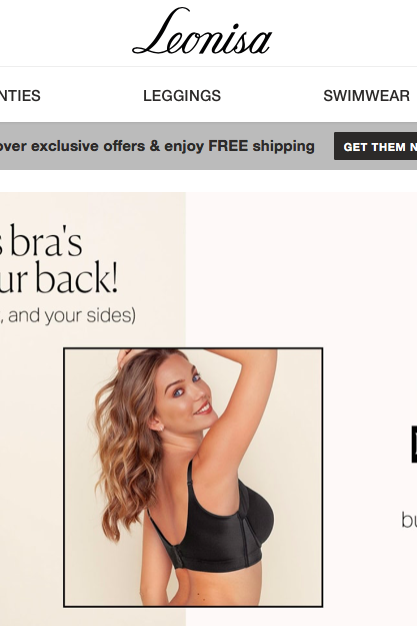Click the black bra shown in the photo

[222, 534]
